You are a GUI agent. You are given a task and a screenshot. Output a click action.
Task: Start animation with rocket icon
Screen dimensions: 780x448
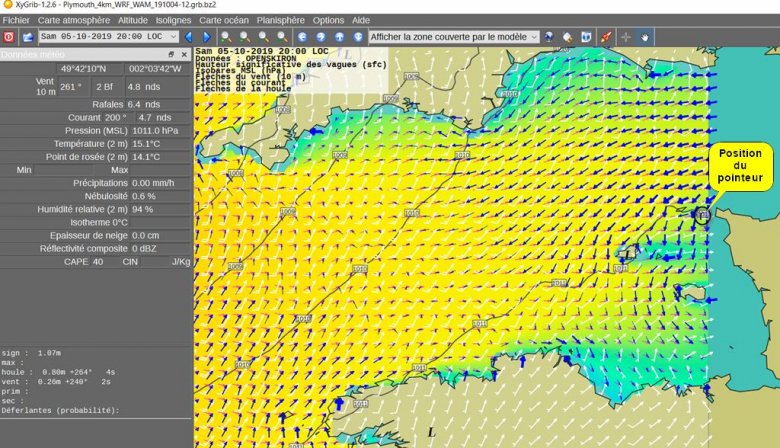tap(606, 37)
